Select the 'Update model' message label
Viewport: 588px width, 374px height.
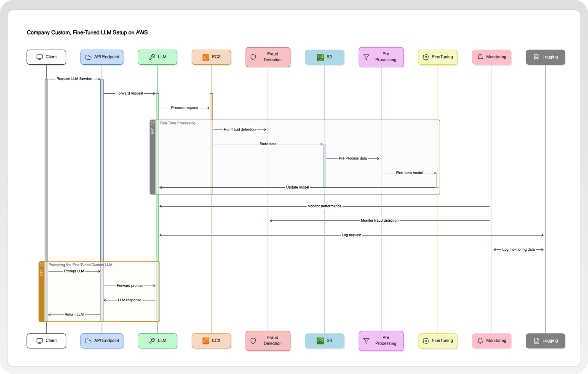tap(298, 188)
